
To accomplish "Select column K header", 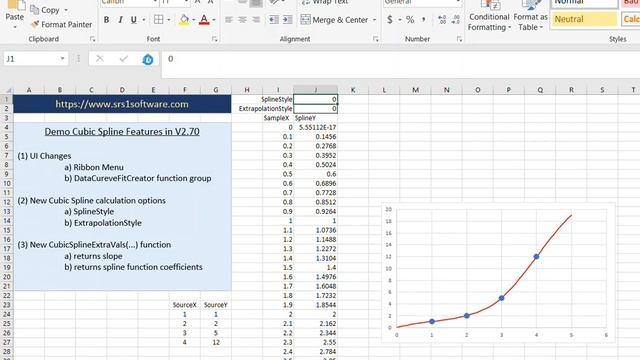I will [x=353, y=90].
